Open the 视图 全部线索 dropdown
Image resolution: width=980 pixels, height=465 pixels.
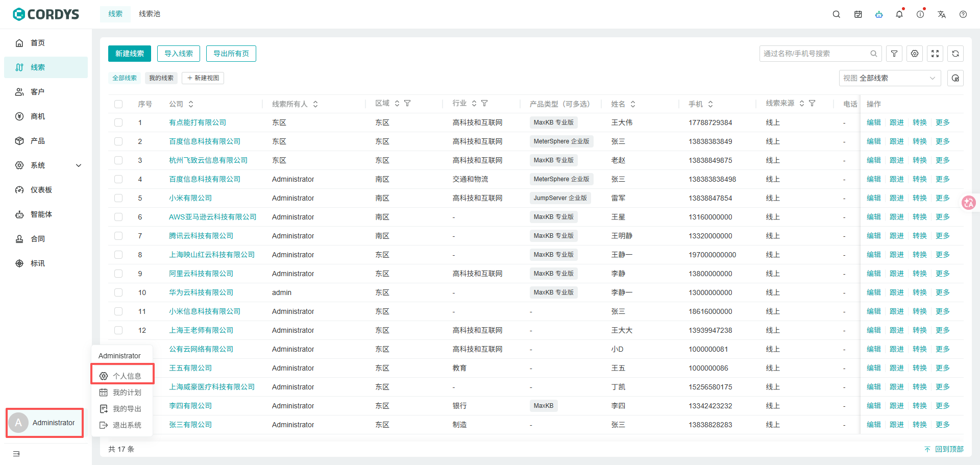890,78
